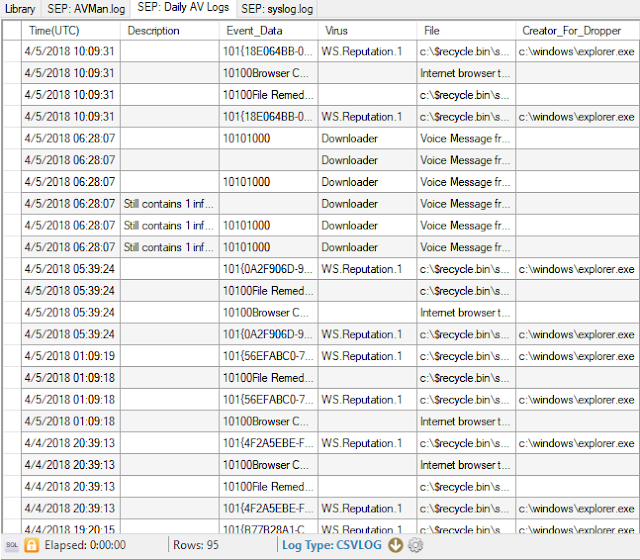Click WS.Reputation.1 in the 01:09:19 row
640x560 pixels.
(367, 356)
